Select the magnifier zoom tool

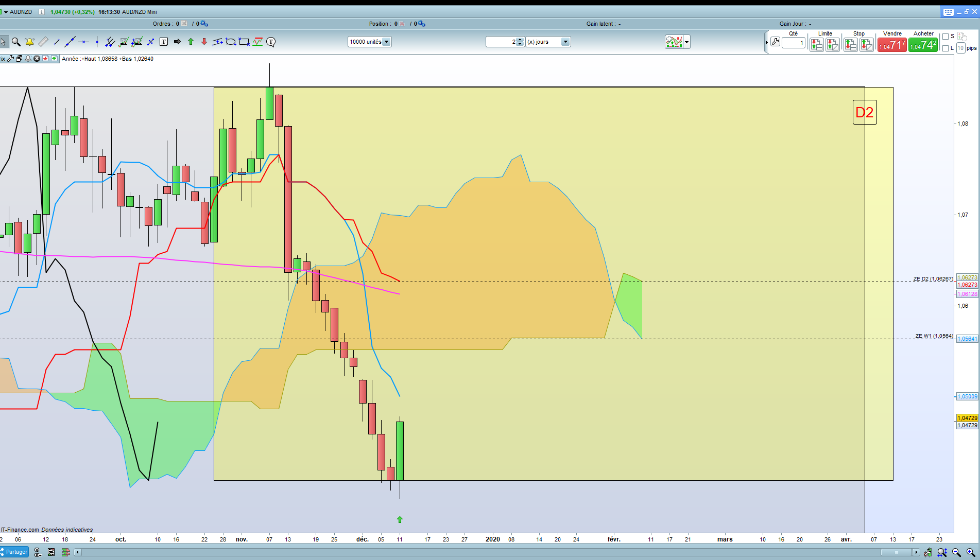click(x=16, y=42)
